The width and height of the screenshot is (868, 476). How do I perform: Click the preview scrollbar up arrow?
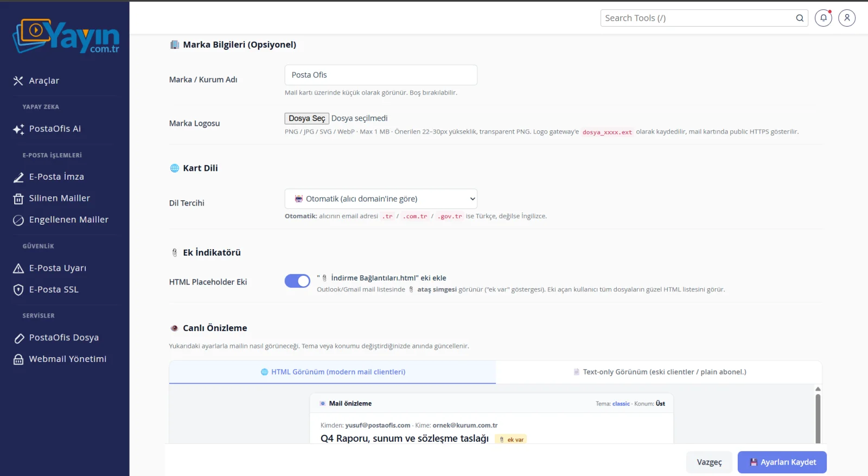coord(818,389)
